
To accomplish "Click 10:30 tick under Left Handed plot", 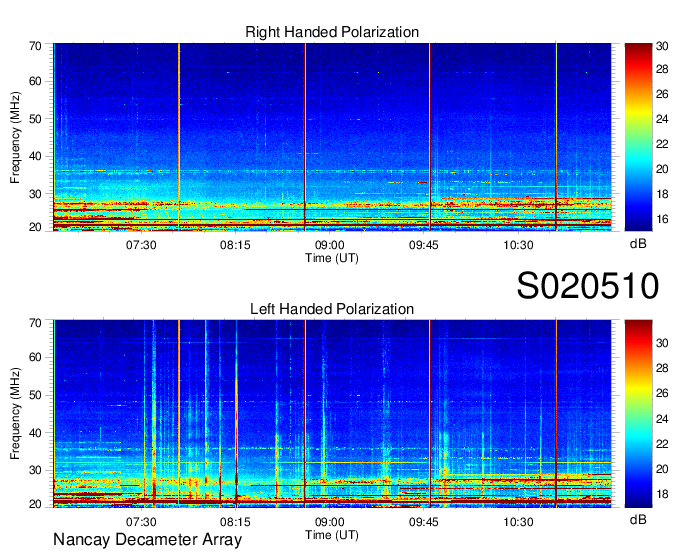I will point(518,522).
